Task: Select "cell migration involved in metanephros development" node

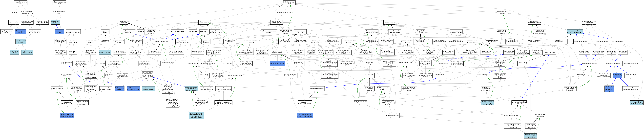Action: click(609, 89)
